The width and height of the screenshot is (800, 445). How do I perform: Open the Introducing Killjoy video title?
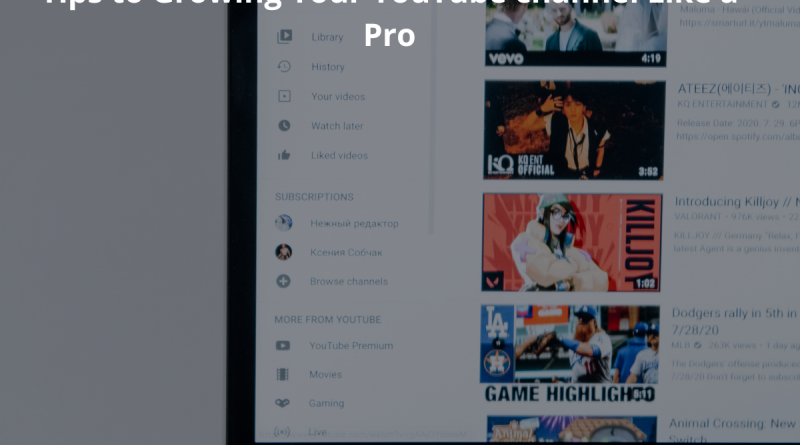736,203
